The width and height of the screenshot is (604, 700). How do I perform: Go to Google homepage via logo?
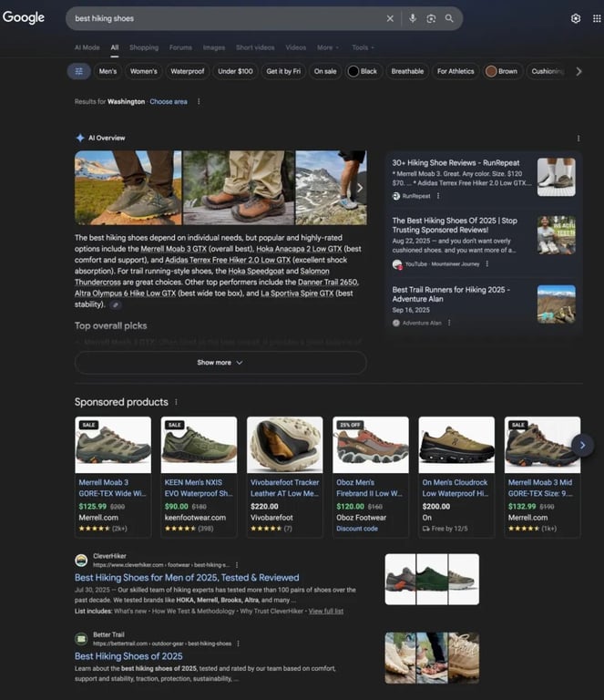(x=24, y=17)
